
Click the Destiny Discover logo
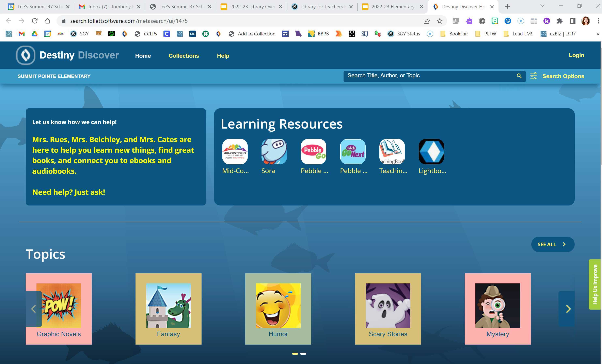[x=26, y=55]
